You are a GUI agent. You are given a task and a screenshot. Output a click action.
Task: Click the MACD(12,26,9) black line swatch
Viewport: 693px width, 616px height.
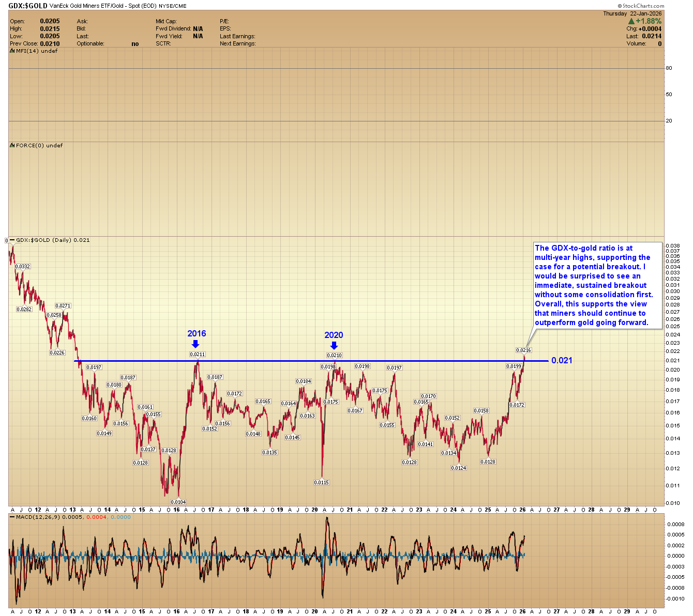click(x=13, y=517)
